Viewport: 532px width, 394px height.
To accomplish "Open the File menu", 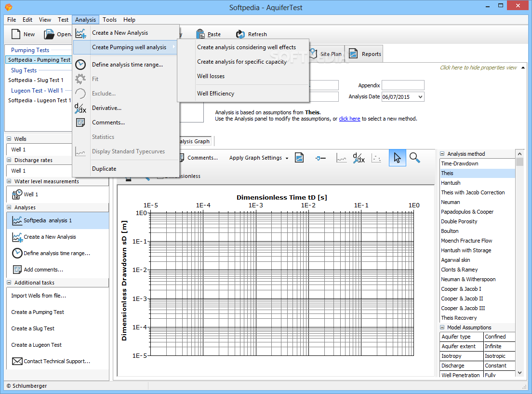I will click(12, 20).
